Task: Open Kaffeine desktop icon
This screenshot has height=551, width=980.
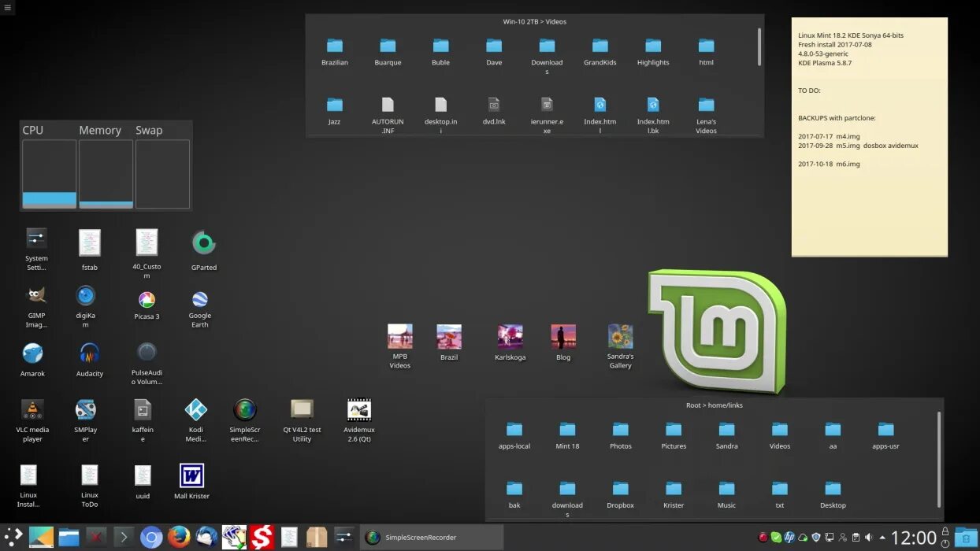Action: tap(143, 421)
